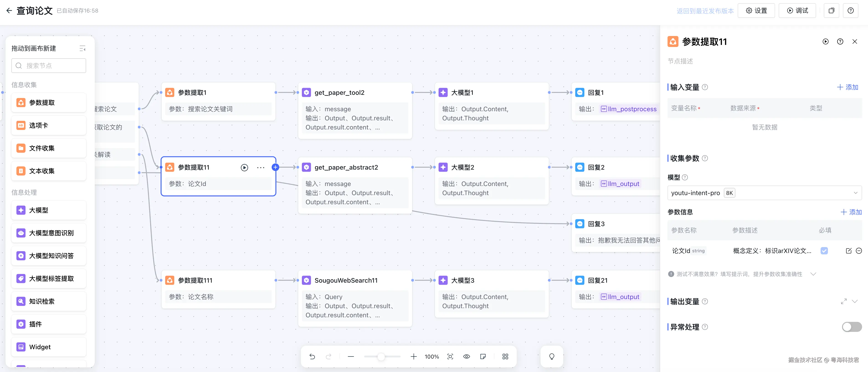Open the three-dot menu on 参数提取11 node
Screen dimensions: 868x372
click(x=260, y=168)
